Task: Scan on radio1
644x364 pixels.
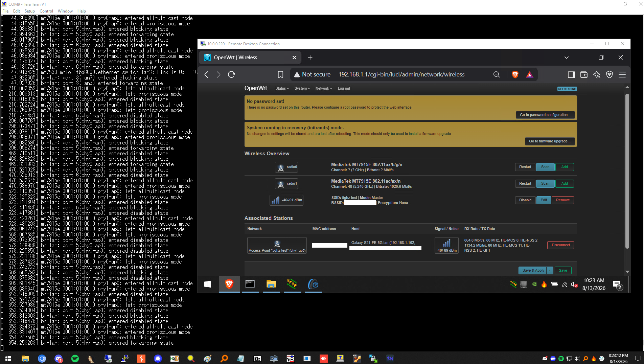Action: click(545, 184)
